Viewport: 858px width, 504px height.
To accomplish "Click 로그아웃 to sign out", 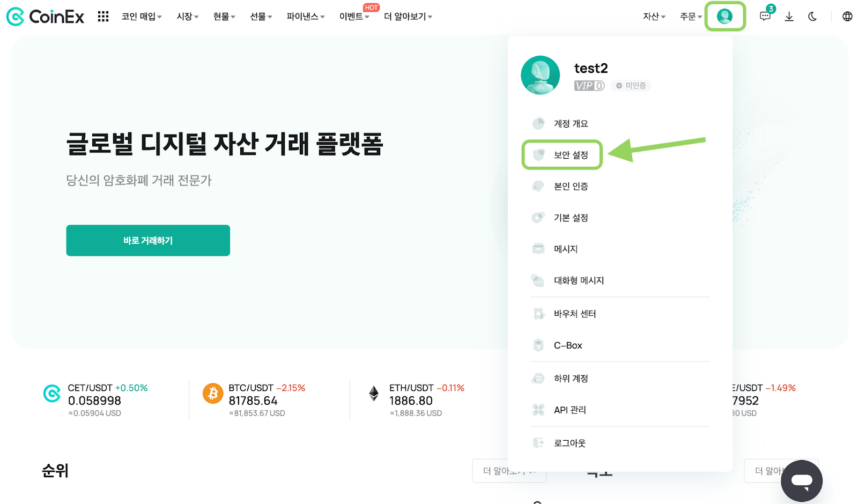I will (x=569, y=443).
